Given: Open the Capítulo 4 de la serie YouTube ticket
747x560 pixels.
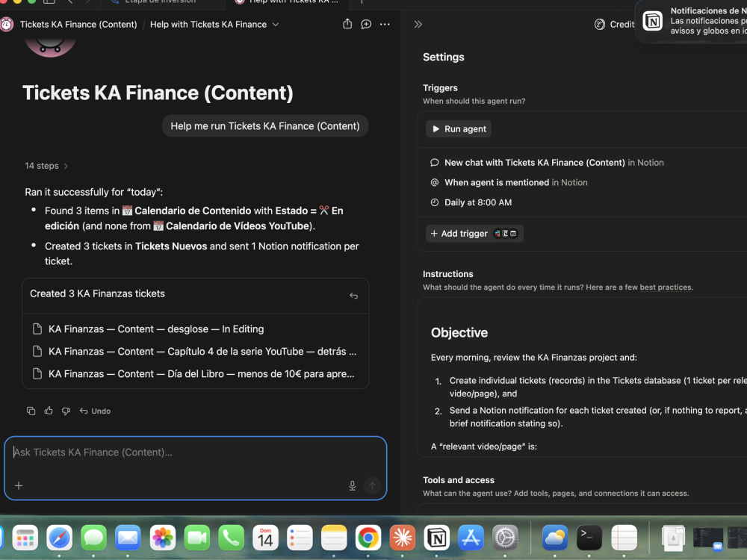Looking at the screenshot, I should pyautogui.click(x=195, y=352).
